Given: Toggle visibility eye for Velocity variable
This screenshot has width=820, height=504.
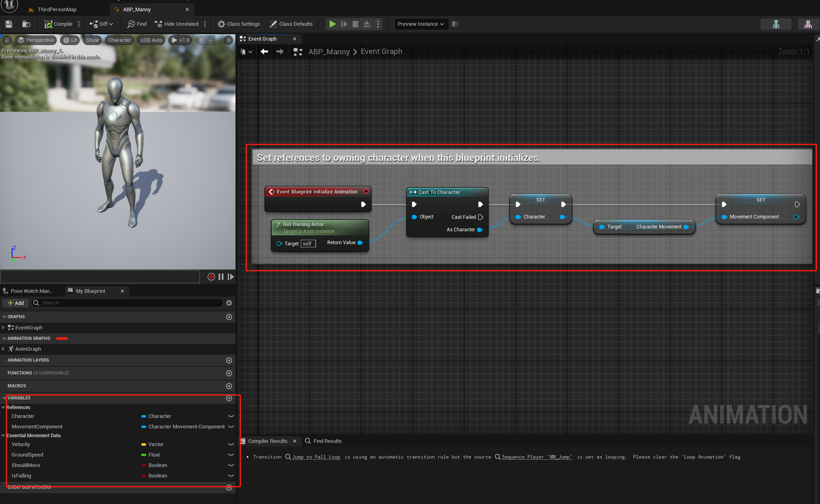Looking at the screenshot, I should (231, 444).
